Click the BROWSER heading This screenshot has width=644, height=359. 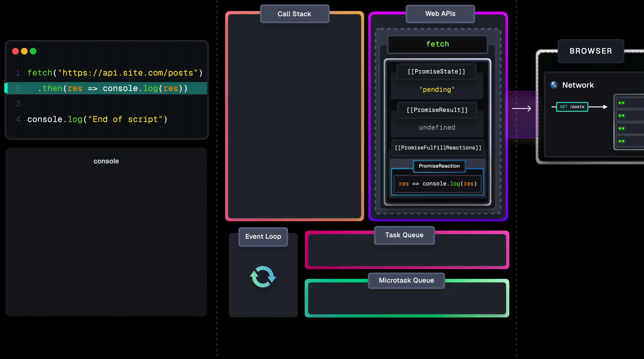(x=591, y=51)
